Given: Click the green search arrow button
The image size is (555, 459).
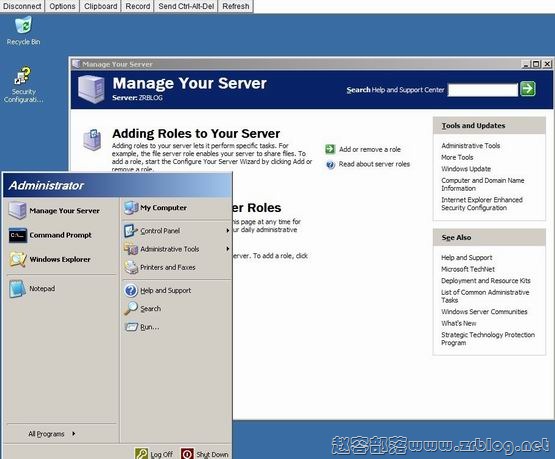Looking at the screenshot, I should tap(528, 89).
